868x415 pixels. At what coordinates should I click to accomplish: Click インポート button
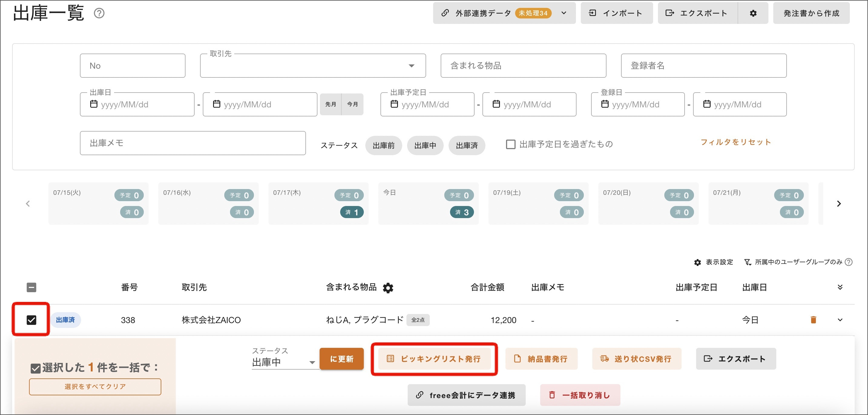coord(616,13)
